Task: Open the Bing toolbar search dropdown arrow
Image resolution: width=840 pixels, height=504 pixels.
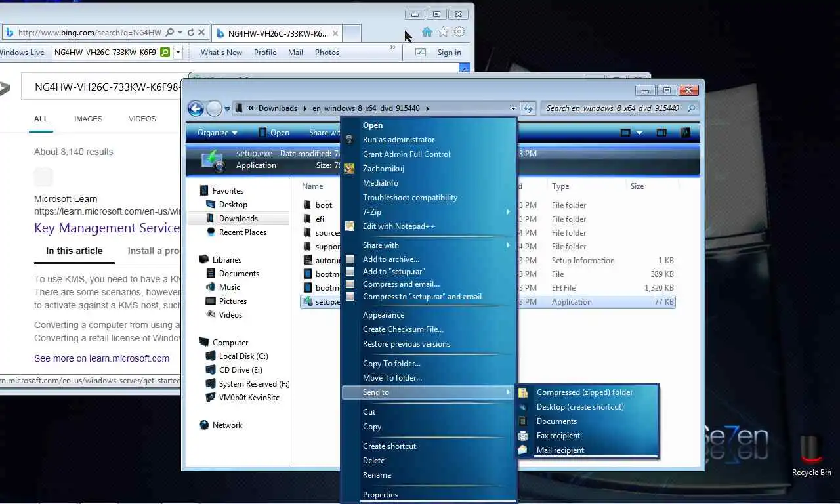Action: 178,52
